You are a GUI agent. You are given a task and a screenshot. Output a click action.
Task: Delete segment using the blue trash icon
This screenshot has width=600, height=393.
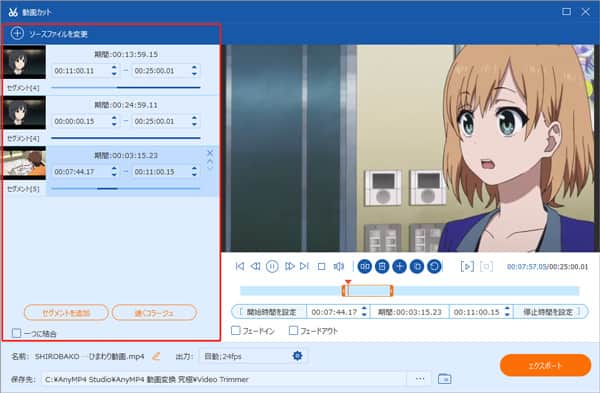click(382, 266)
